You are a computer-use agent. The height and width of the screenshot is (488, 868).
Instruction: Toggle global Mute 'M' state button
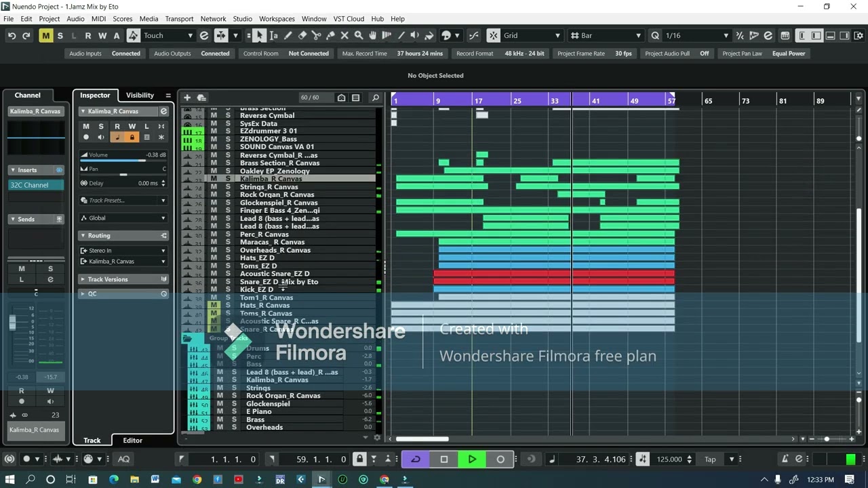tap(45, 36)
